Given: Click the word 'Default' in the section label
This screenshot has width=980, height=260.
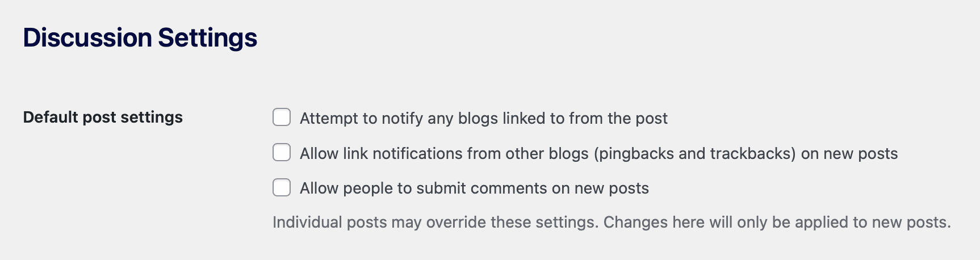Looking at the screenshot, I should tap(51, 118).
